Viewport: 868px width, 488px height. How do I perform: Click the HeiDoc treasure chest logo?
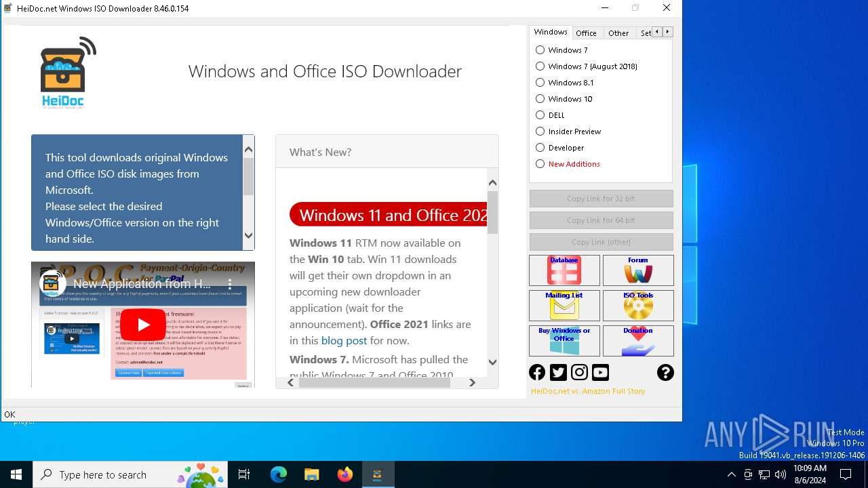pos(68,73)
